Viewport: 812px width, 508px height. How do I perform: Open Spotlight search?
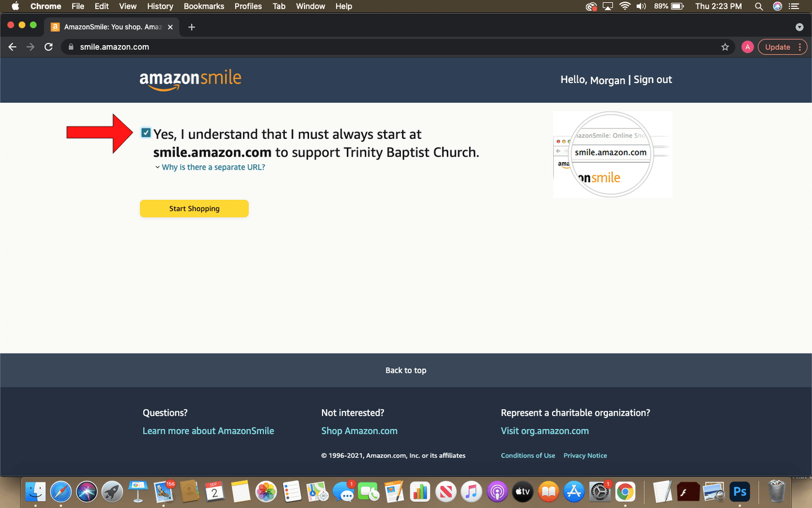pyautogui.click(x=759, y=6)
